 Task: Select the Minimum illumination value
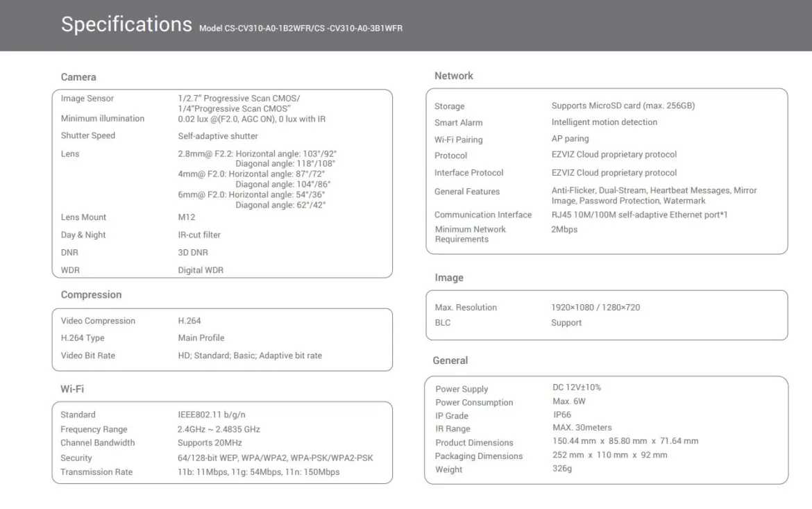[x=252, y=119]
